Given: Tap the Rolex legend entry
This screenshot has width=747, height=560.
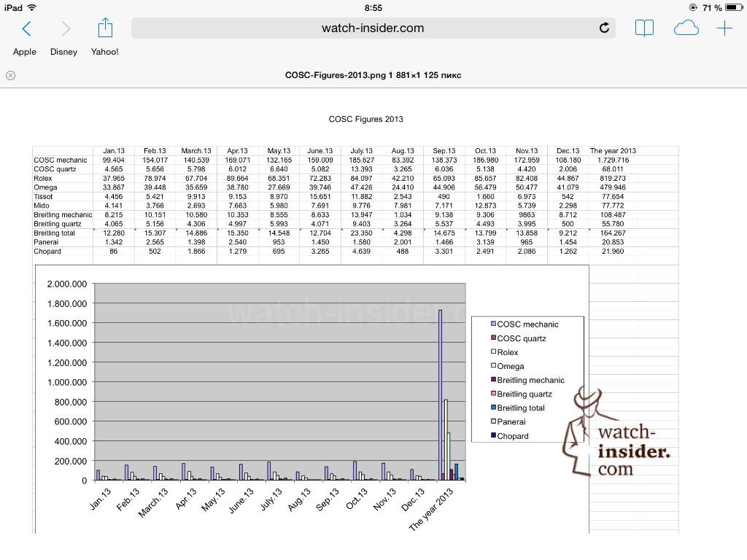Looking at the screenshot, I should pos(505,352).
